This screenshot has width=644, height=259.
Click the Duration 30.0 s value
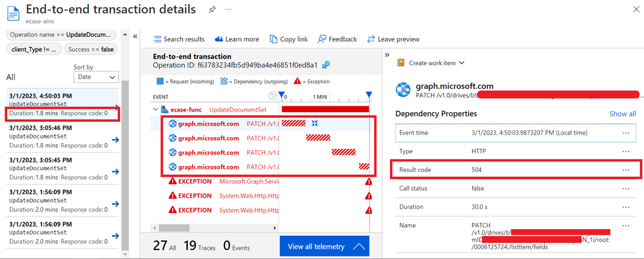(480, 207)
